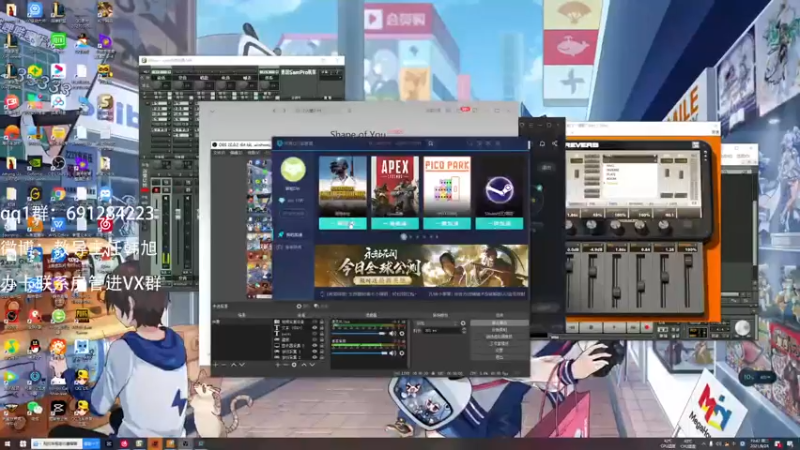Open the Edit menu in OBS

236,153
